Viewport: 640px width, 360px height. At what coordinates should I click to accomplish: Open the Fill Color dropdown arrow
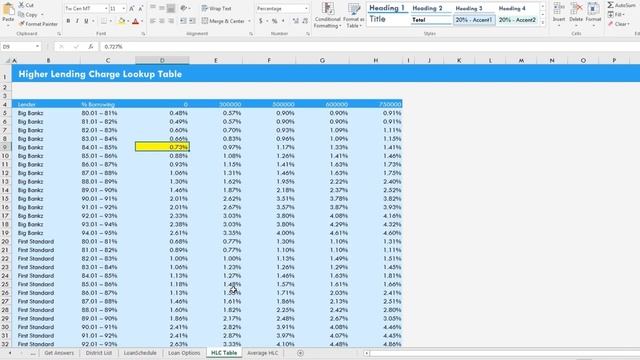(128, 21)
